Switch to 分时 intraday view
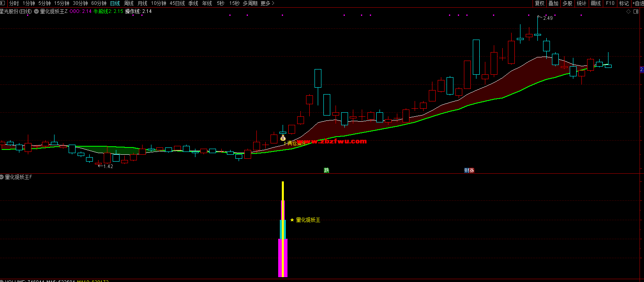The width and height of the screenshot is (644, 282). [14, 3]
